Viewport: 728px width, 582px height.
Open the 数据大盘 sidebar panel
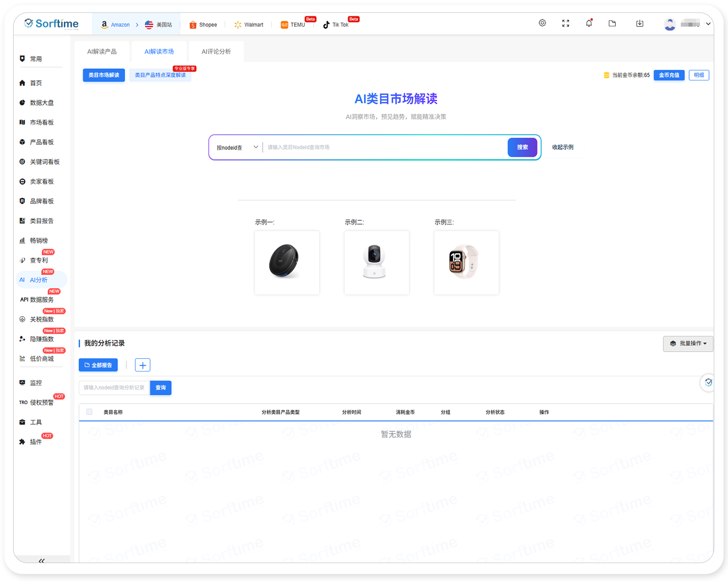coord(40,102)
